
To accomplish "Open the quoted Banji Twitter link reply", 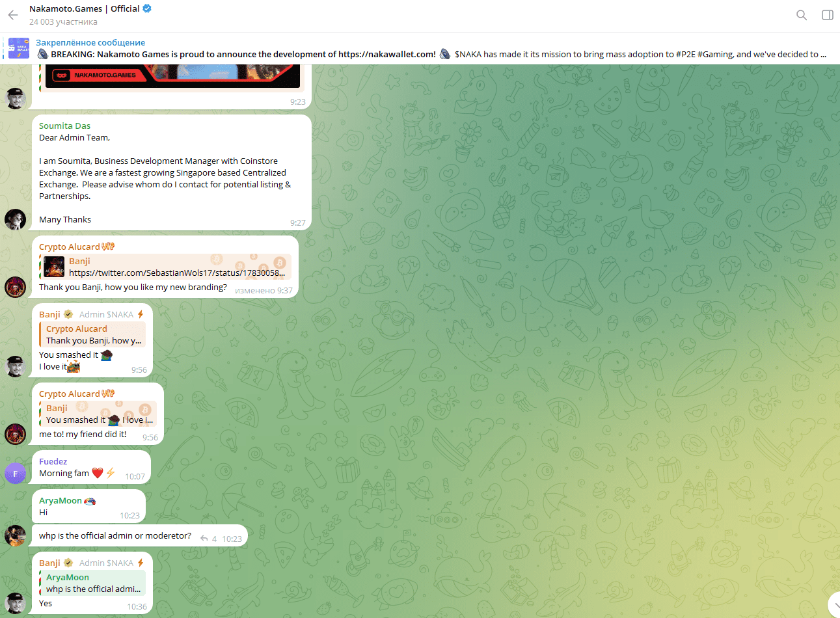I will click(x=165, y=267).
